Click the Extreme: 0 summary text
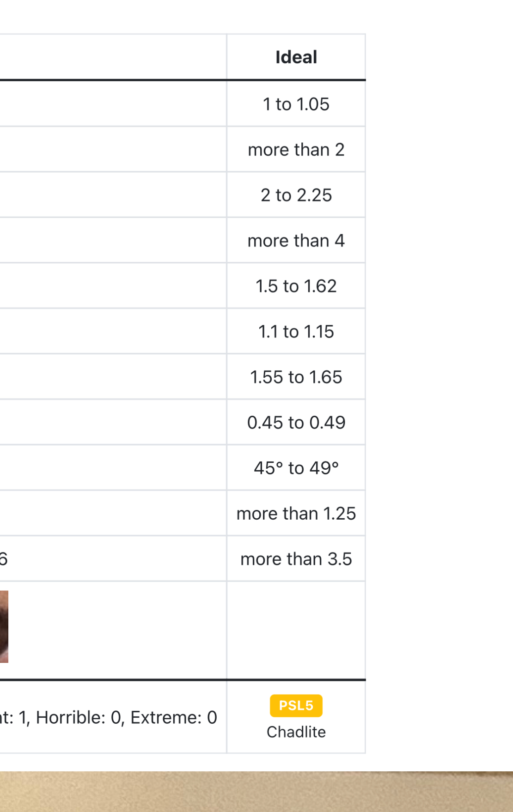 pyautogui.click(x=173, y=718)
